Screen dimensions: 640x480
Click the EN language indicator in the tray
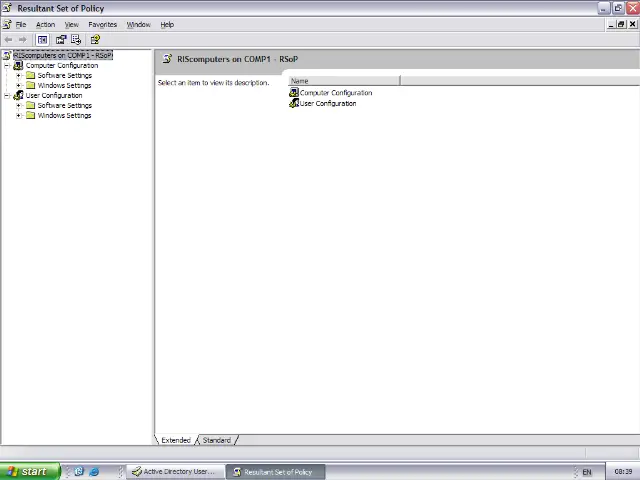[x=587, y=472]
